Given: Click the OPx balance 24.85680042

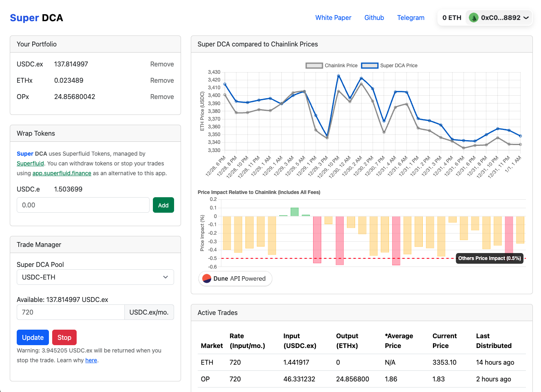Looking at the screenshot, I should (75, 97).
